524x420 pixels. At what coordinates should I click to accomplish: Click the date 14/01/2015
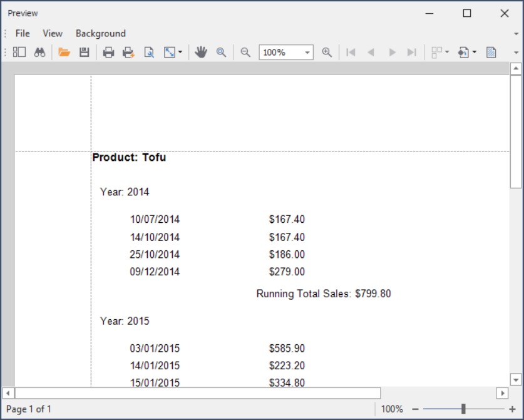(155, 366)
